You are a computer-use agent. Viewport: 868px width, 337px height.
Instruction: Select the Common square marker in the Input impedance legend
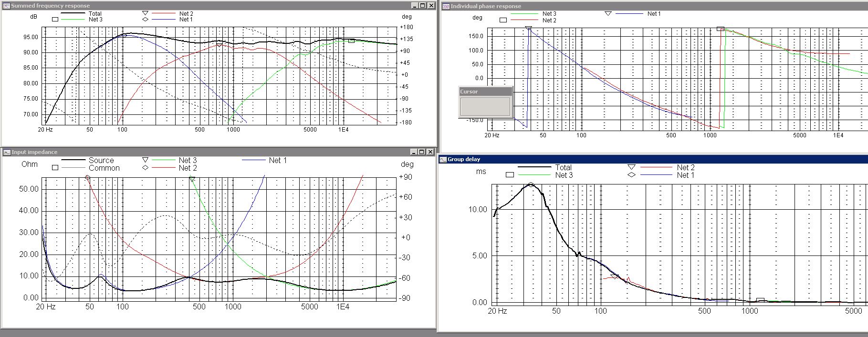click(x=55, y=168)
